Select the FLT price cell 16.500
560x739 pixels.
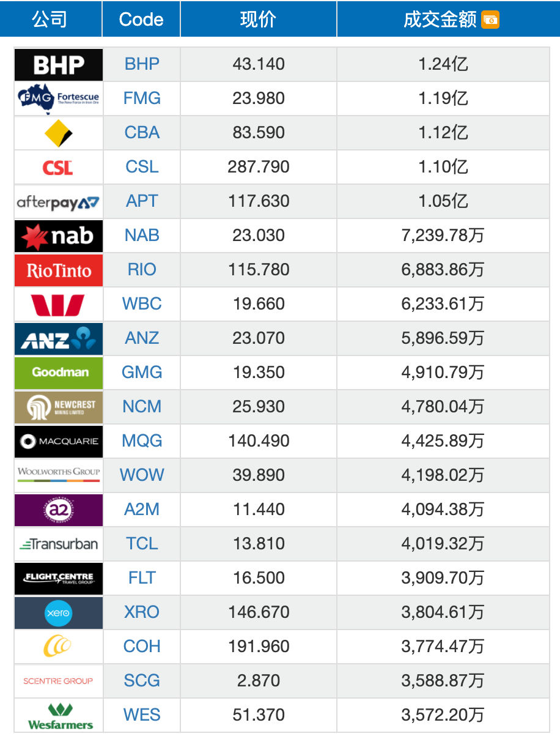pos(259,578)
